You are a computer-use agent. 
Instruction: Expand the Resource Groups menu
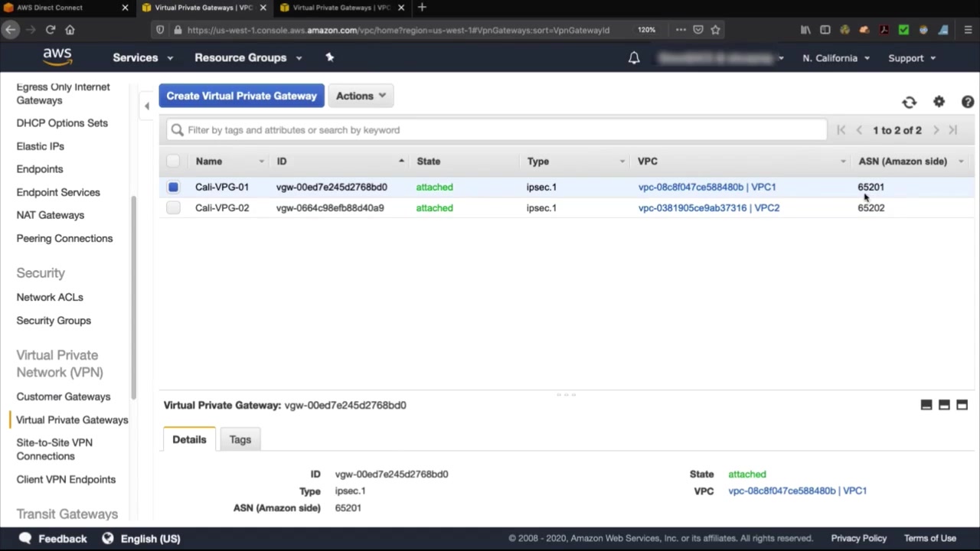[x=248, y=57]
